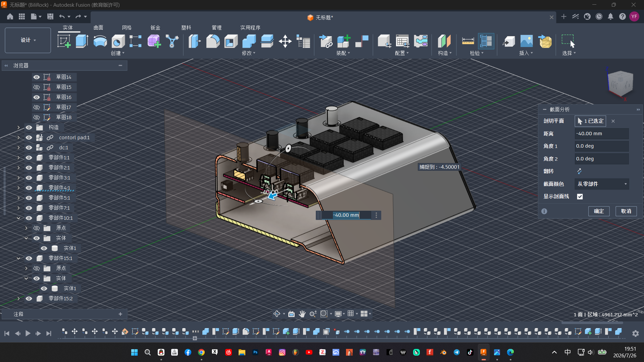
Task: Open the 修改 menu dropdown
Action: point(249,53)
